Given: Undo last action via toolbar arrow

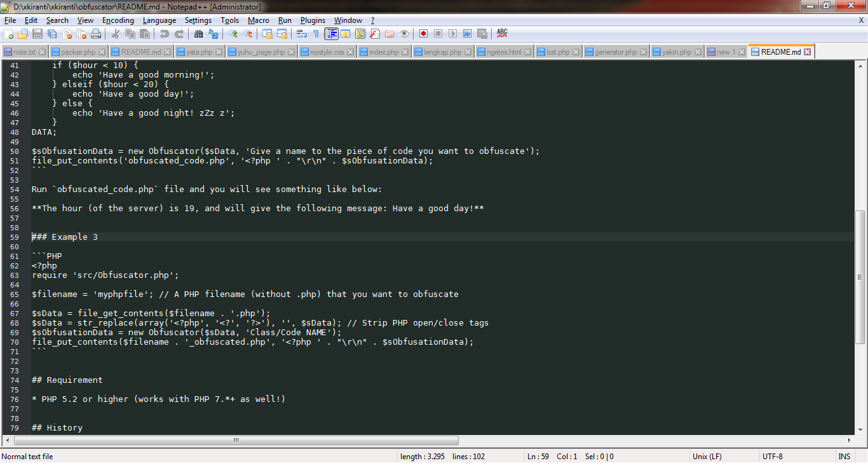Looking at the screenshot, I should point(165,34).
